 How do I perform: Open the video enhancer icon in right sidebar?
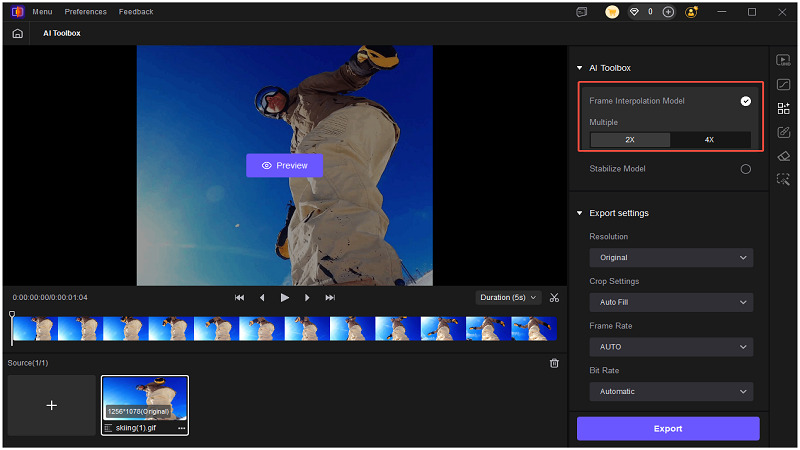pos(784,60)
